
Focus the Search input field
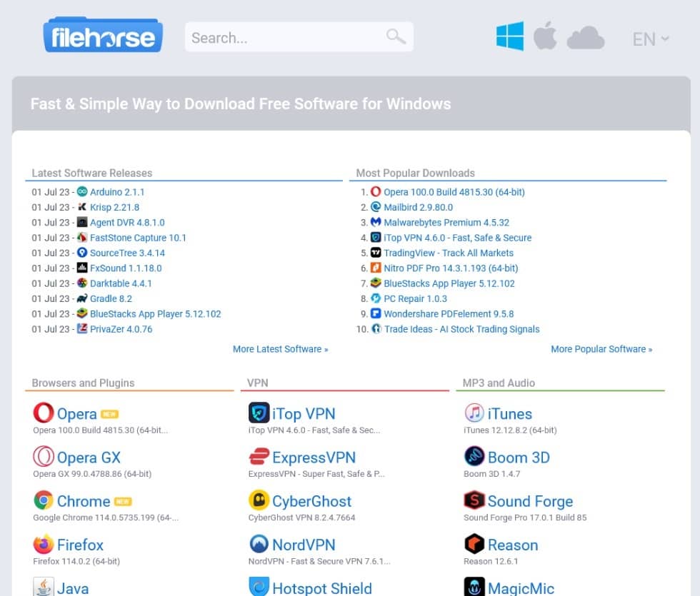click(x=299, y=37)
